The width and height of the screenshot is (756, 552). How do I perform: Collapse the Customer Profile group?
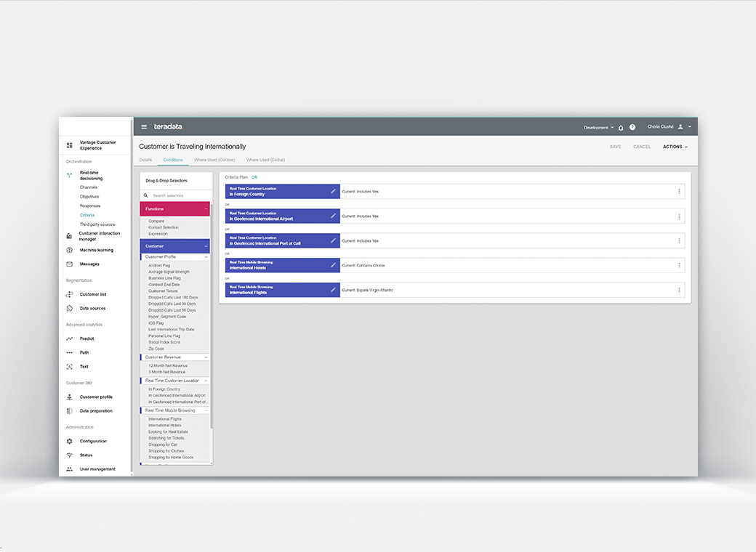pos(206,257)
